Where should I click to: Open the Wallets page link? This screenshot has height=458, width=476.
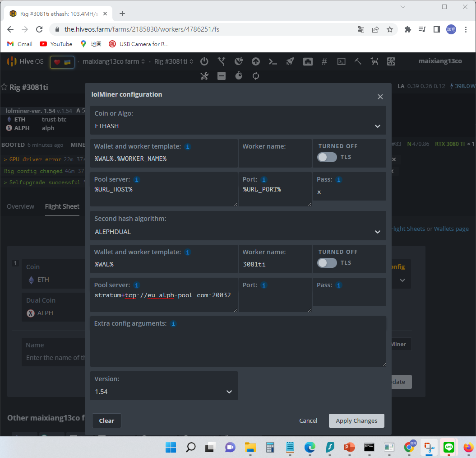[x=451, y=229]
